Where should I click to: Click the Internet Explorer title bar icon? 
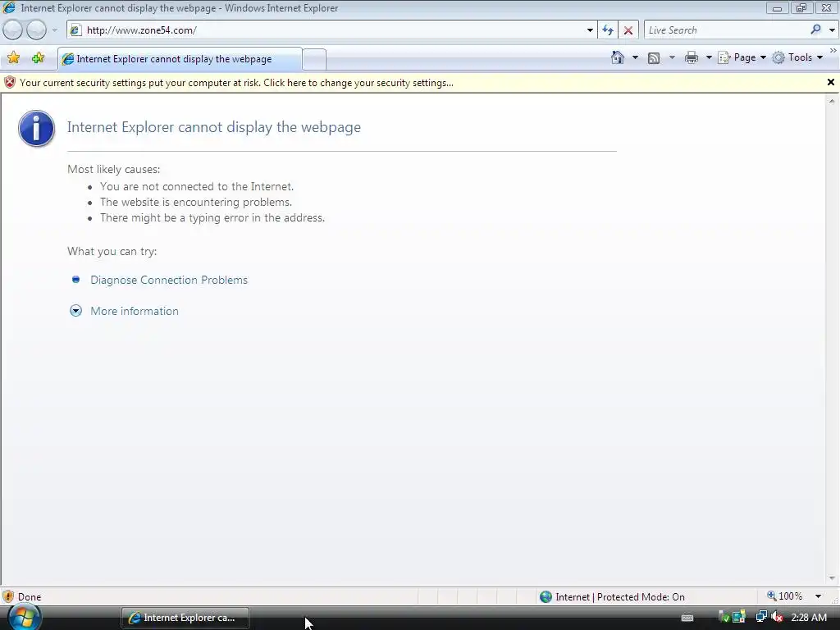coord(9,7)
